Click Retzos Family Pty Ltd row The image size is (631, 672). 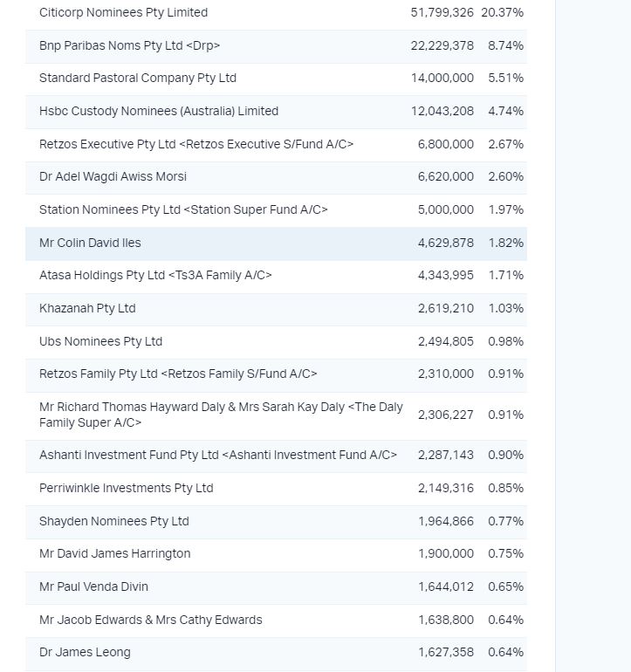[276, 374]
